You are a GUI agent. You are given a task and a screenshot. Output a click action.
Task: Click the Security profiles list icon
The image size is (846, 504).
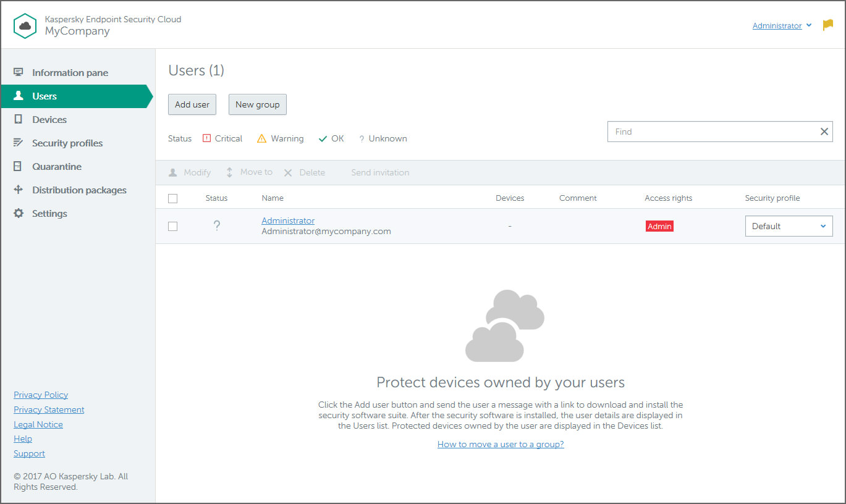pos(19,143)
